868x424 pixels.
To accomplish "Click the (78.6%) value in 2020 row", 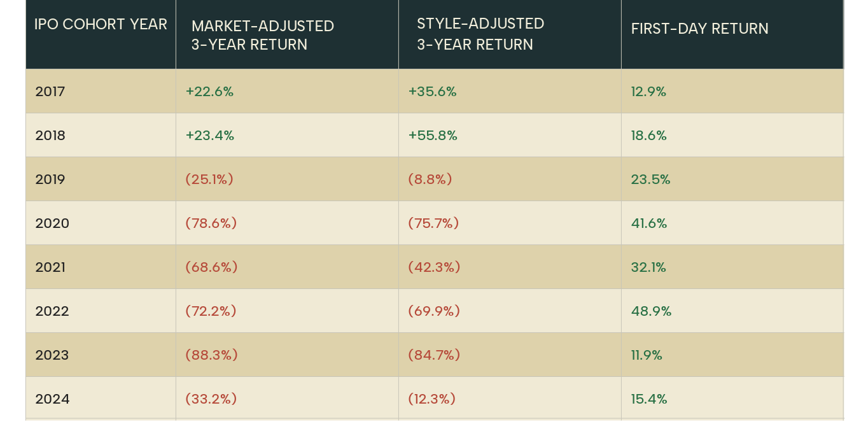I will point(211,223).
